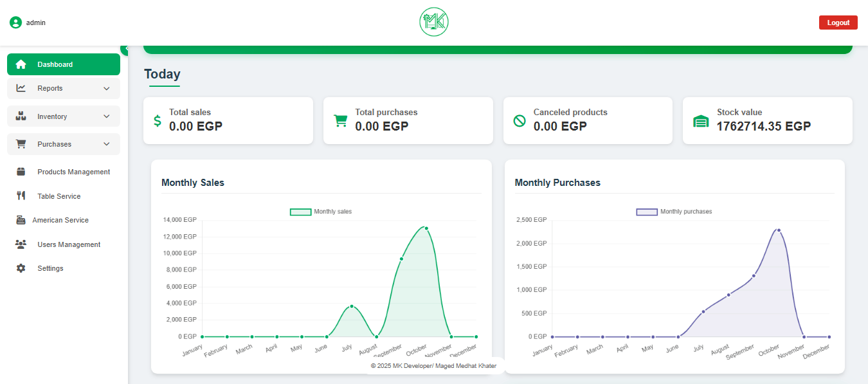This screenshot has height=384, width=868.
Task: Click the October point on sales chart
Action: point(426,228)
